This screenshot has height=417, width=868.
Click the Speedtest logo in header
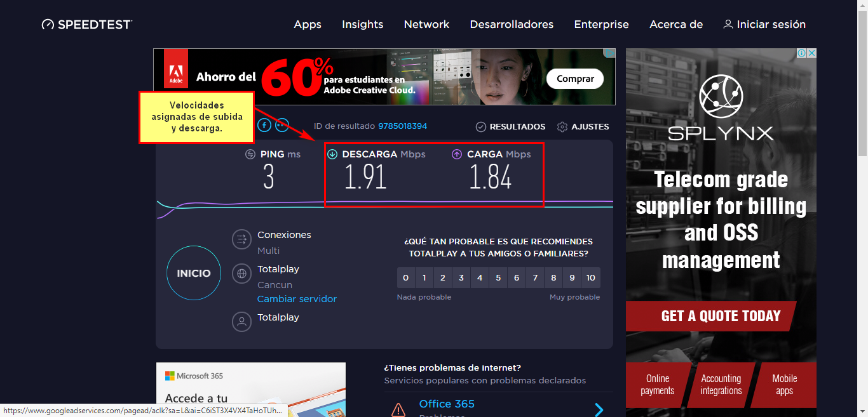(87, 25)
